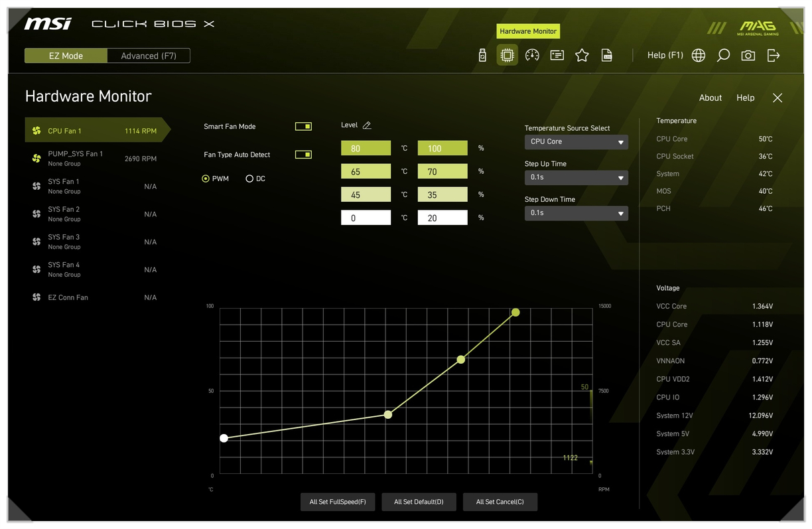Open the USB BIOS flash utility icon
This screenshot has height=529, width=812.
click(482, 56)
